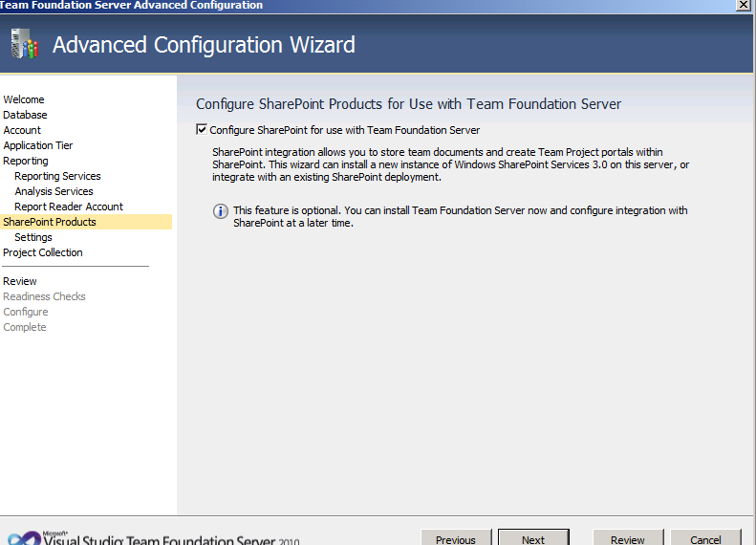This screenshot has height=545, width=756.
Task: Click the Cancel button
Action: 705,537
